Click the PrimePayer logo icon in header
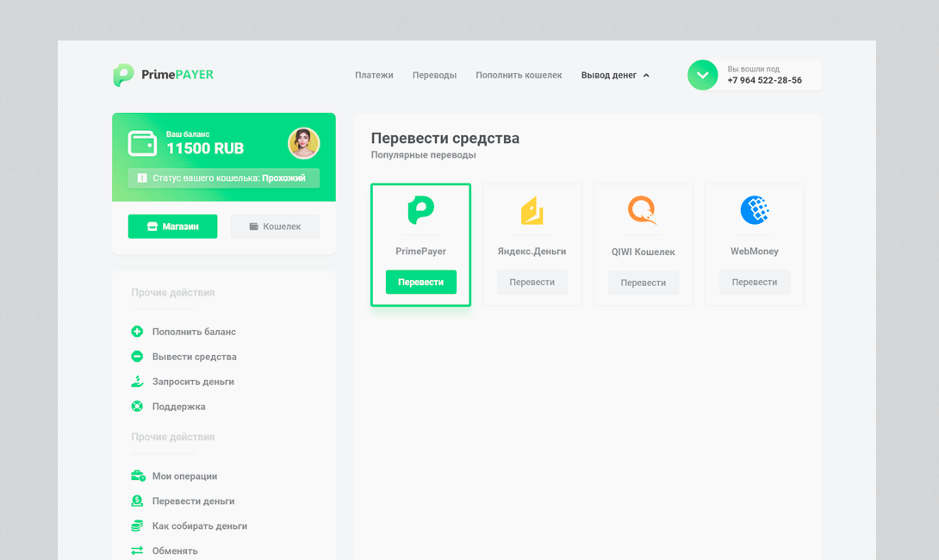 pyautogui.click(x=123, y=75)
